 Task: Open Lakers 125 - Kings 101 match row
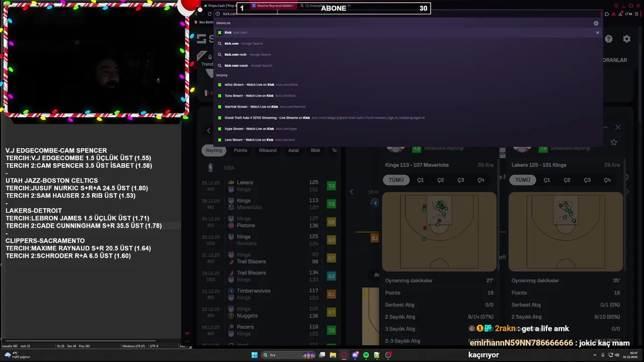pyautogui.click(x=269, y=186)
